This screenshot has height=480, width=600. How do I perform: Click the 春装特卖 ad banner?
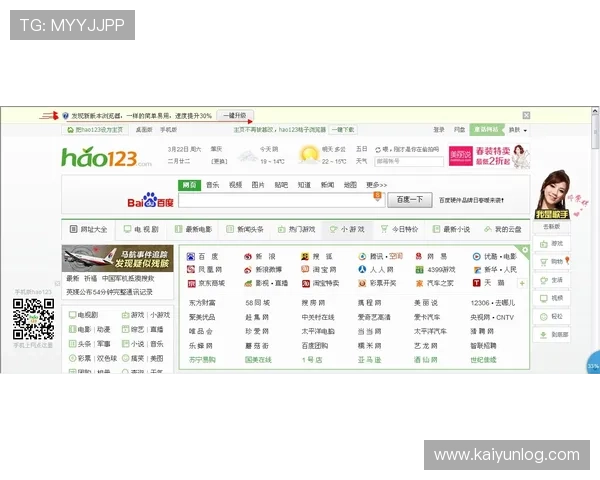(x=489, y=156)
